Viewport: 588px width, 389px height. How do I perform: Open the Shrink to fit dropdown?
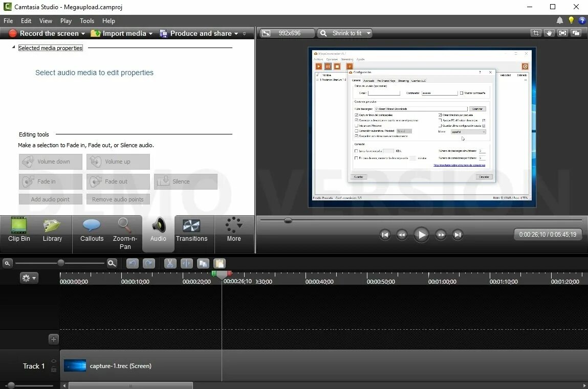pyautogui.click(x=344, y=33)
